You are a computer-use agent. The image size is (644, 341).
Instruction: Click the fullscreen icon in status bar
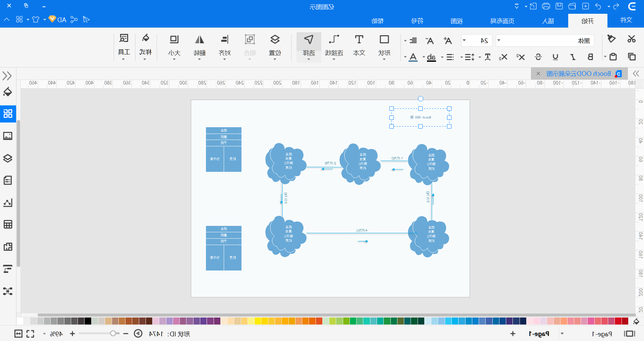[x=31, y=334]
